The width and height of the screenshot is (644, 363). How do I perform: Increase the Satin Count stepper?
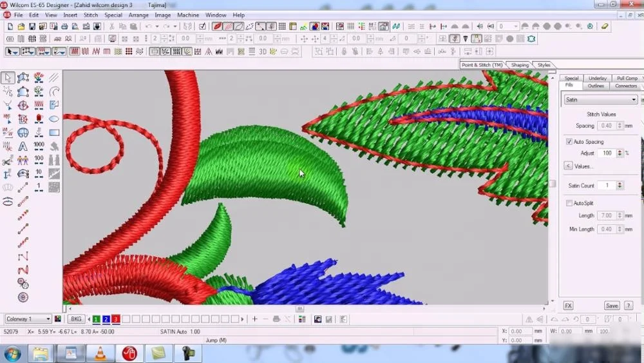[x=620, y=183]
